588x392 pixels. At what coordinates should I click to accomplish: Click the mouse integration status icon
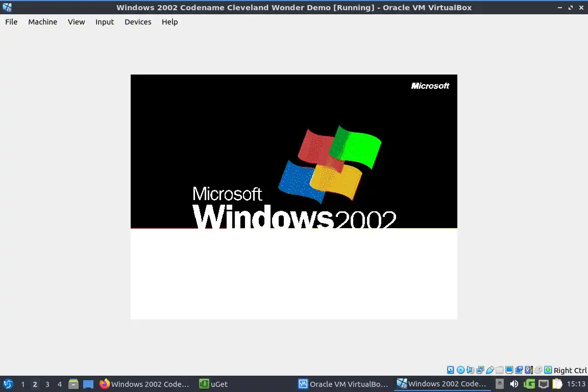538,370
